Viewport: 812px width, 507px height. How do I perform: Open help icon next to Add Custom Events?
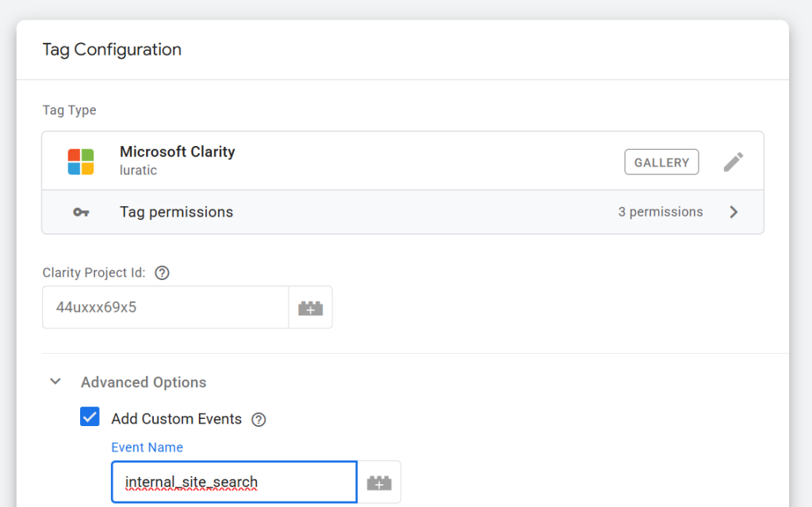coord(259,420)
